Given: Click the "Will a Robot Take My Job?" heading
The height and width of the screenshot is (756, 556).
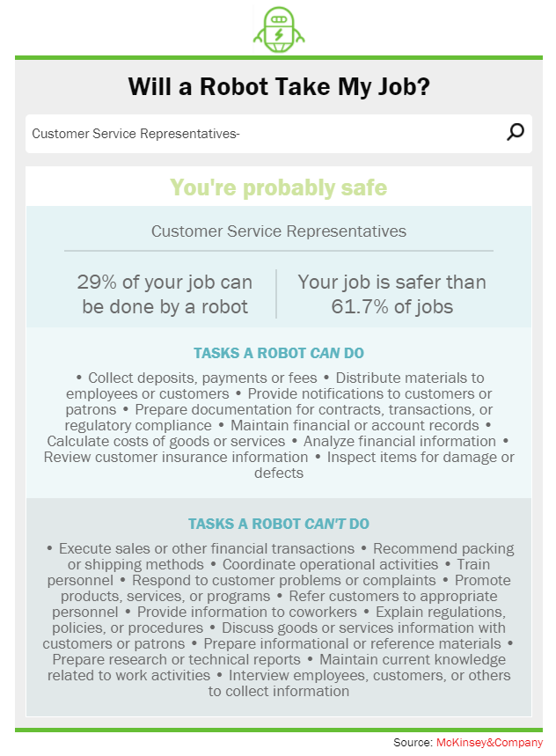Looking at the screenshot, I should [279, 86].
